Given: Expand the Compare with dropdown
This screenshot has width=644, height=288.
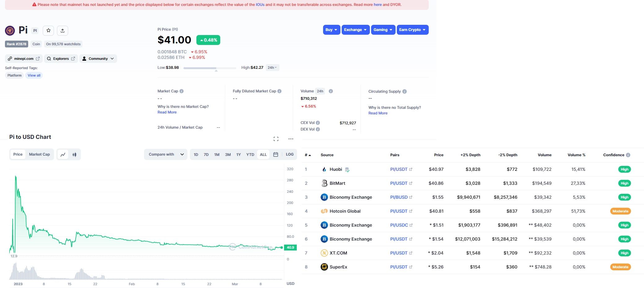Looking at the screenshot, I should coord(166,154).
